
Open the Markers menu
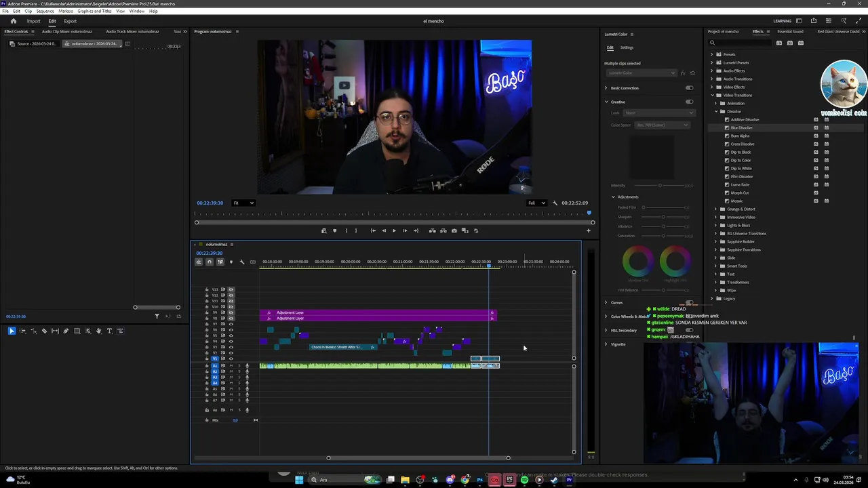tap(66, 11)
